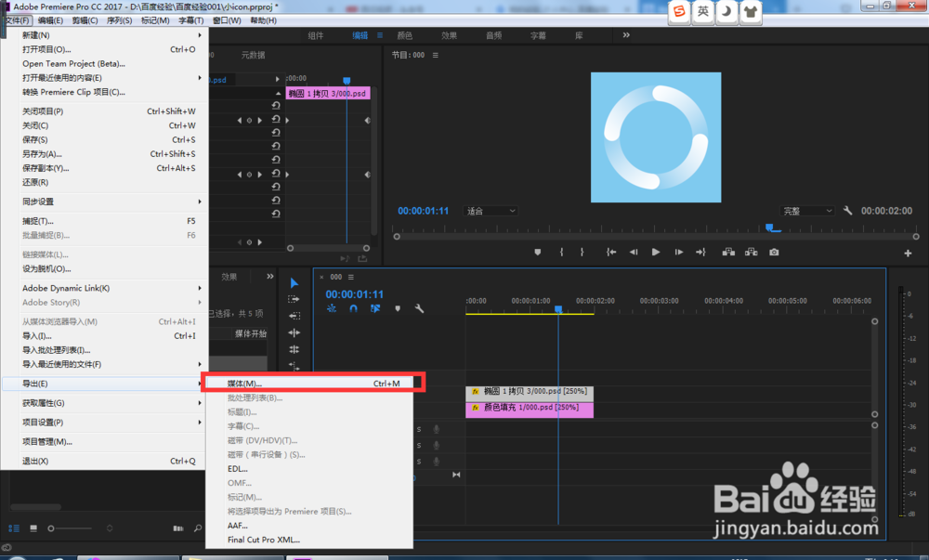Open zoom level dropdown 适合
929x560 pixels.
(491, 211)
